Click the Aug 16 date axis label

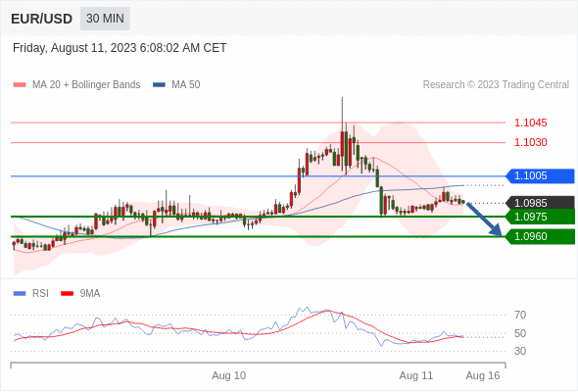point(483,375)
